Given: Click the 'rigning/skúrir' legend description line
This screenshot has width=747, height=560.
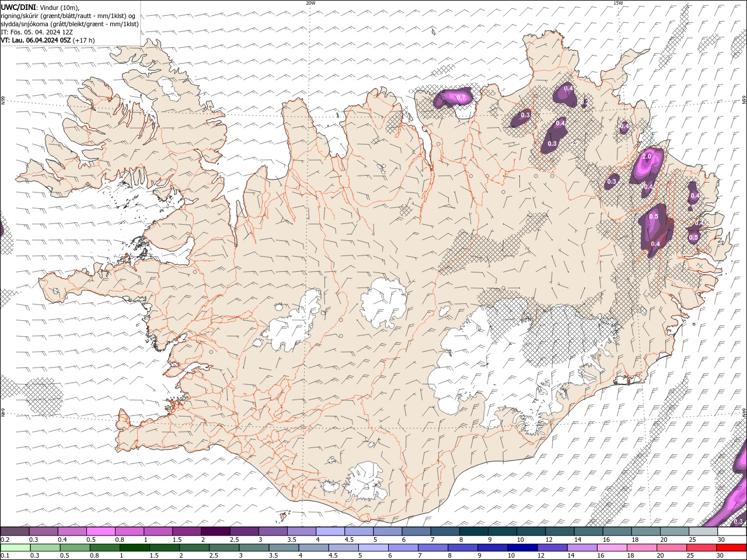Looking at the screenshot, I should click(69, 16).
